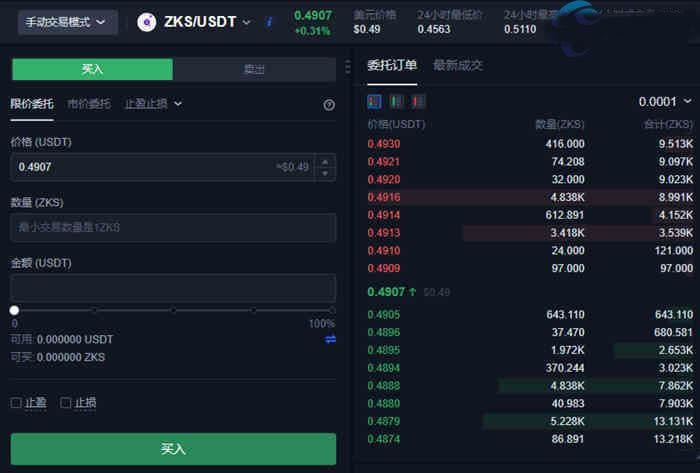Click the vertical panel drag handle icon
The height and width of the screenshot is (473, 700).
tap(347, 68)
